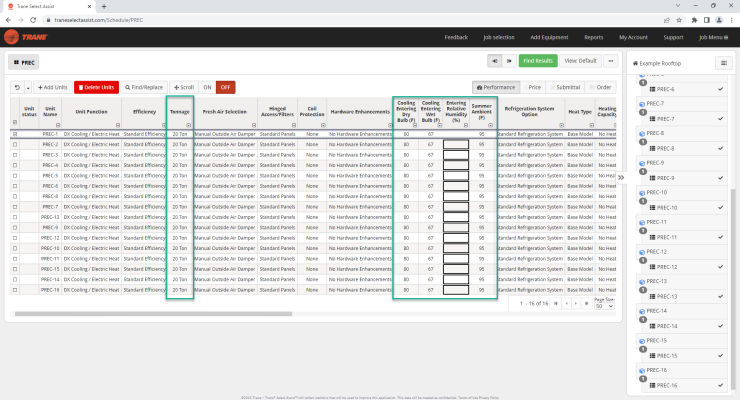
Task: Go to the last page in the pager
Action: [x=586, y=303]
